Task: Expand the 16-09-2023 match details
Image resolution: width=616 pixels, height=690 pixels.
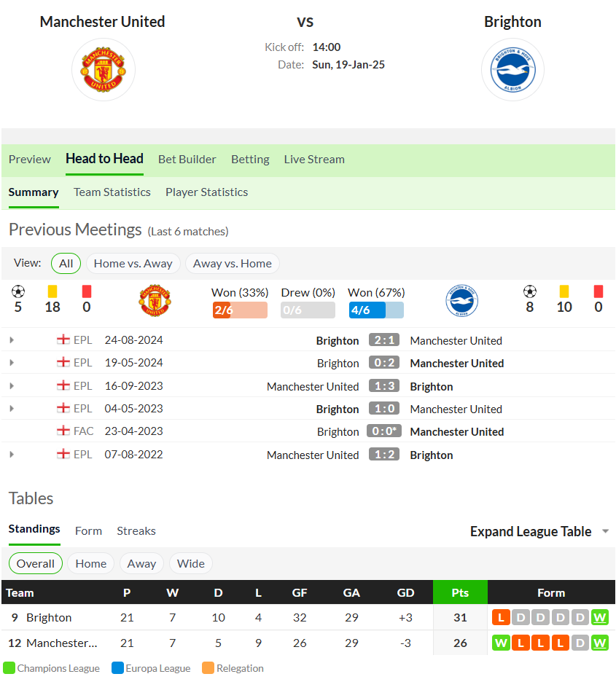Action: (x=12, y=386)
